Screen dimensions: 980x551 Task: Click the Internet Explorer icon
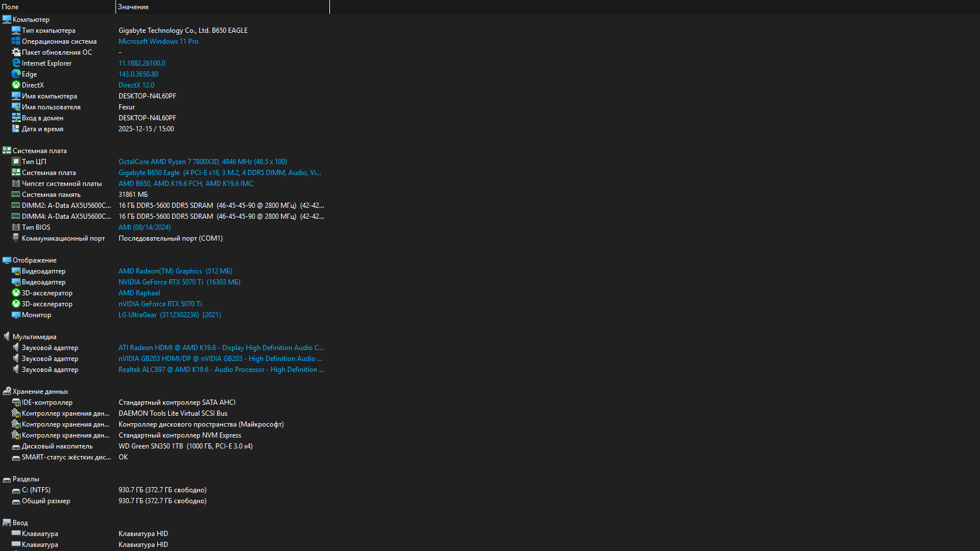click(16, 63)
